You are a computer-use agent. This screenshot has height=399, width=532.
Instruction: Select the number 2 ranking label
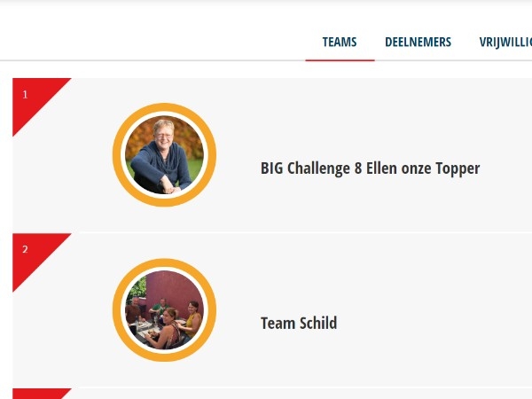click(x=25, y=249)
